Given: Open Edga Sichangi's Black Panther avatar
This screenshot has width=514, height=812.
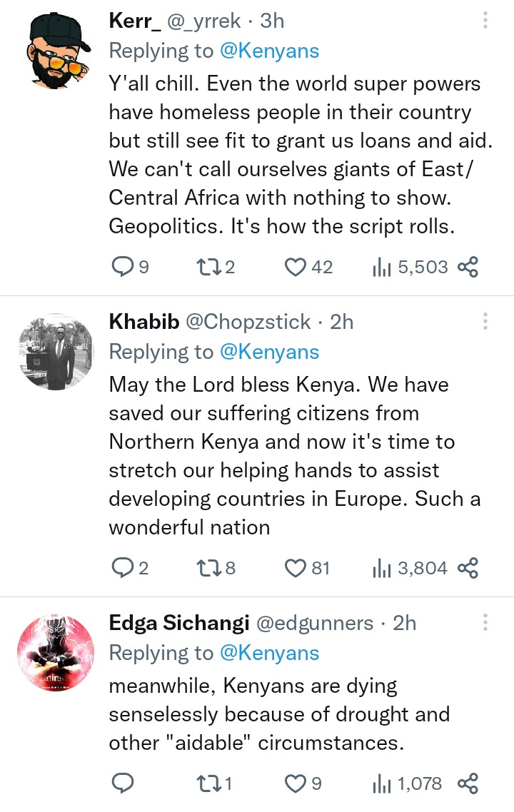Looking at the screenshot, I should [x=55, y=653].
